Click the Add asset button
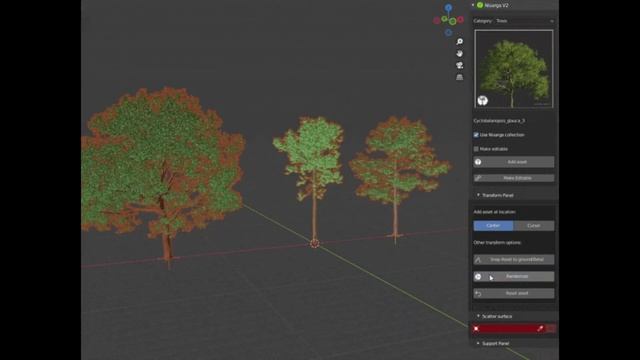Viewport: 640px width, 360px height. tap(514, 162)
